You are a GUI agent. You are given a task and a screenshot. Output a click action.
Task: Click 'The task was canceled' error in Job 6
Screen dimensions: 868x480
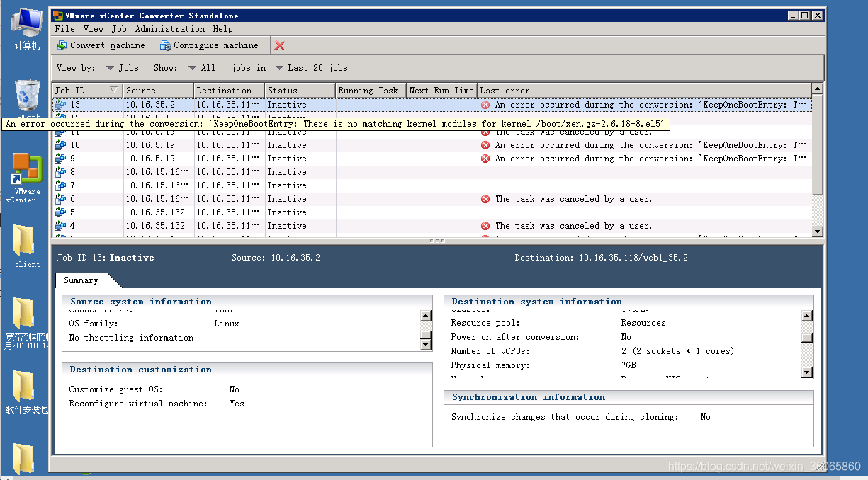pos(573,199)
